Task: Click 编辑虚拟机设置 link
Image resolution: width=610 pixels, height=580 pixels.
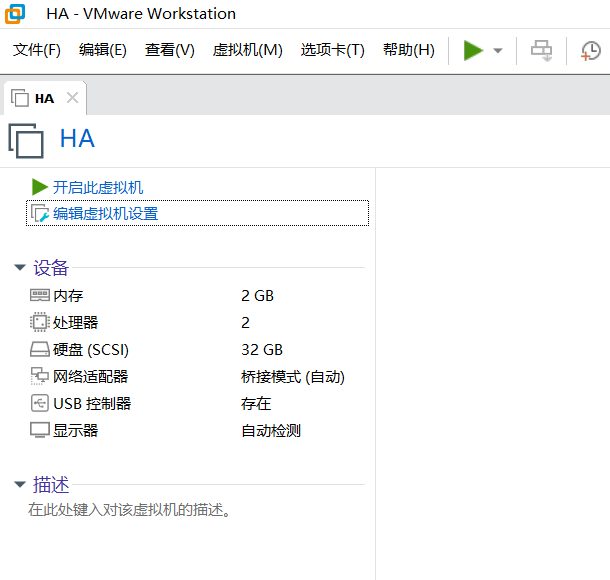Action: point(105,214)
